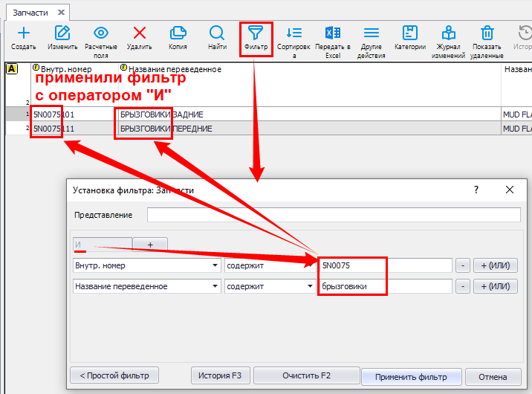Screen dimensions: 532x394
Task: Click the Фильтр funnel icon
Action: (x=256, y=33)
